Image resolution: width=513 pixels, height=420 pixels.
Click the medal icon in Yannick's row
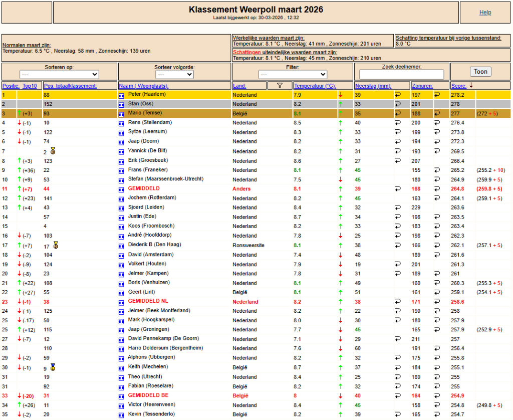tap(53, 151)
